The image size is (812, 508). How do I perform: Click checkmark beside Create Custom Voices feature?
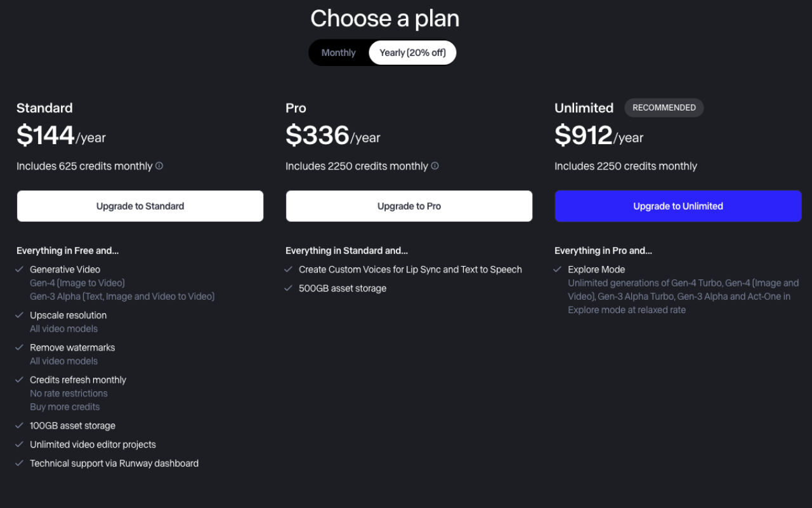pyautogui.click(x=289, y=269)
